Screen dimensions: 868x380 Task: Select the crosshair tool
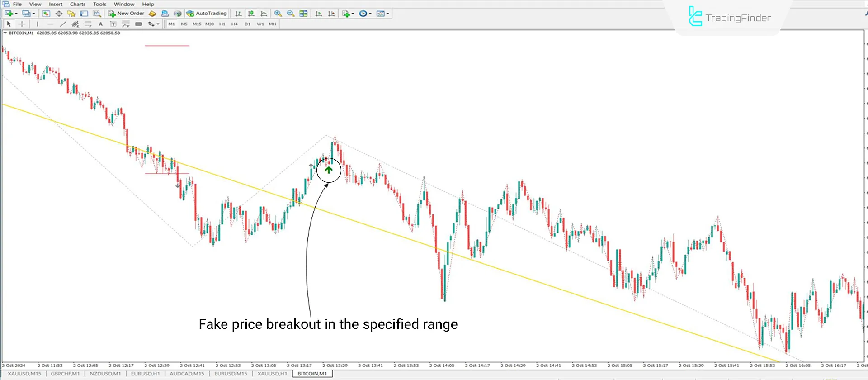click(x=22, y=24)
